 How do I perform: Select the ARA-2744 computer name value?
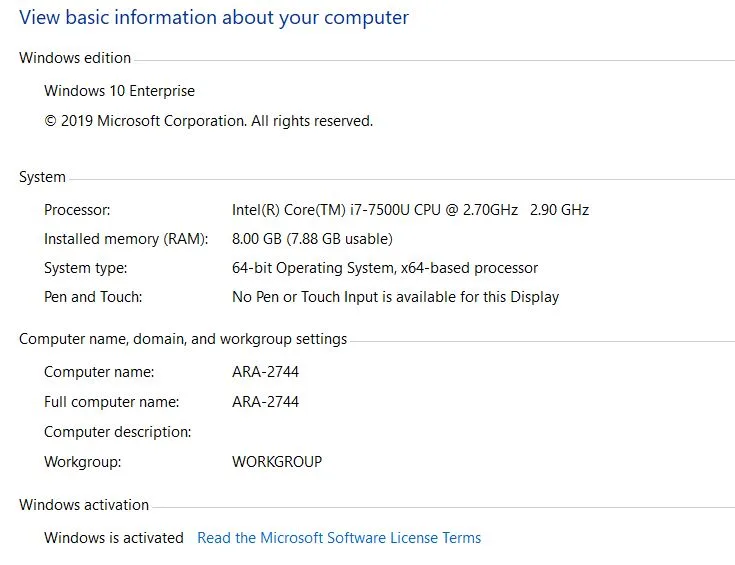point(265,372)
